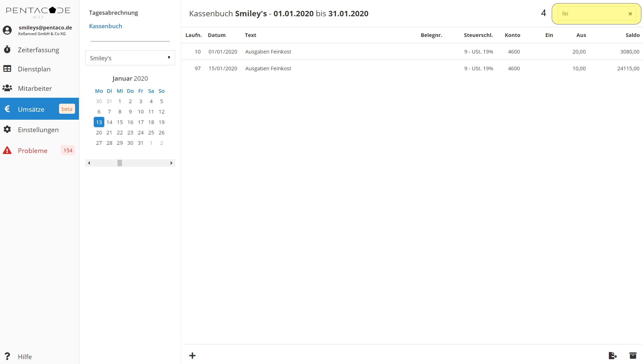This screenshot has width=643, height=364.
Task: Click the Hilfe question mark icon
Action: 7,356
